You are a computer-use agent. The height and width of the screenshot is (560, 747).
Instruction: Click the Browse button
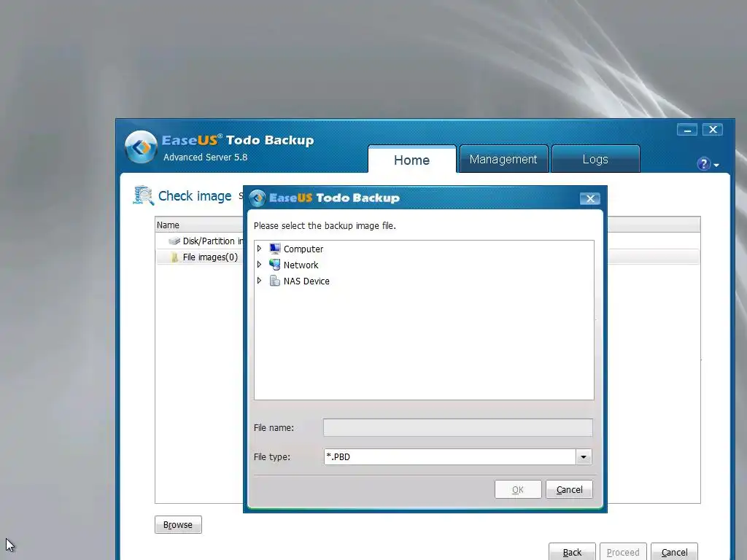178,525
